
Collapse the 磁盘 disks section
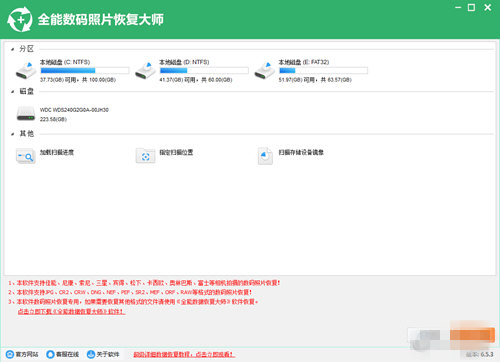(x=12, y=92)
